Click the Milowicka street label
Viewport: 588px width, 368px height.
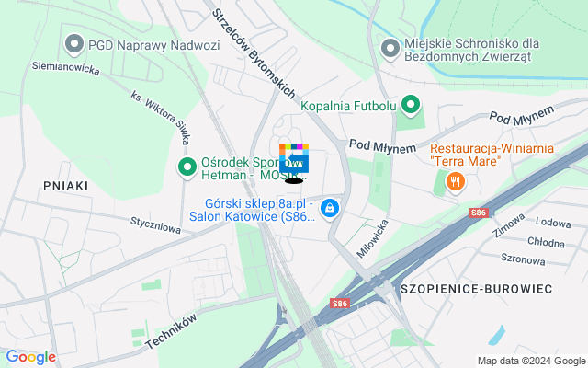(x=372, y=239)
